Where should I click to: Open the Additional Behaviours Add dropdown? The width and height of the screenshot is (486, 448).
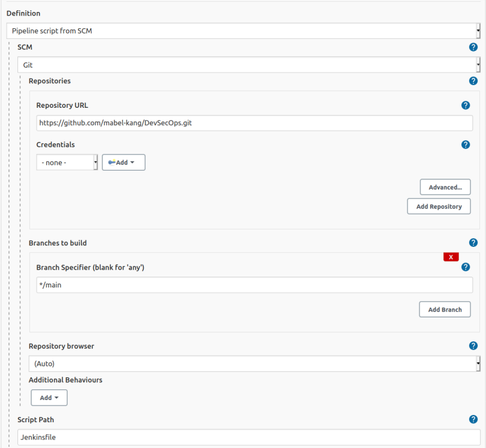point(49,397)
